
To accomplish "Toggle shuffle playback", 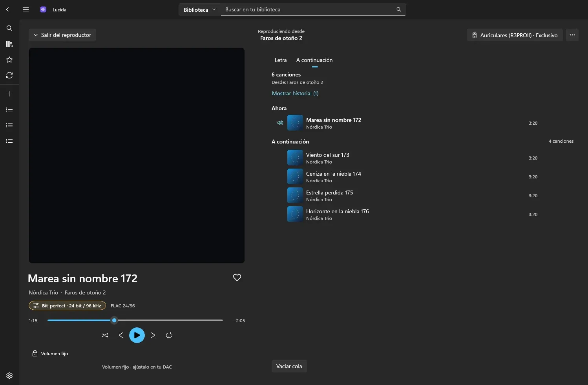I will [x=105, y=335].
